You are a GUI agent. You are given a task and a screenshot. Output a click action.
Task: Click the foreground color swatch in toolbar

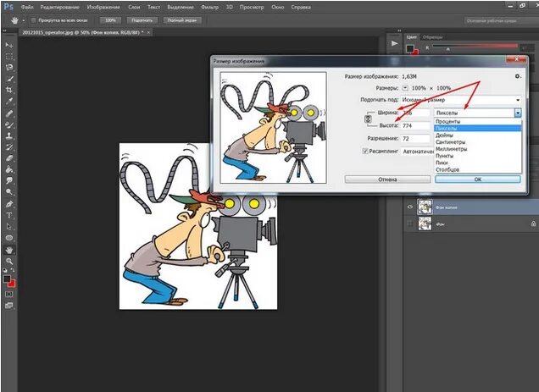(7, 279)
